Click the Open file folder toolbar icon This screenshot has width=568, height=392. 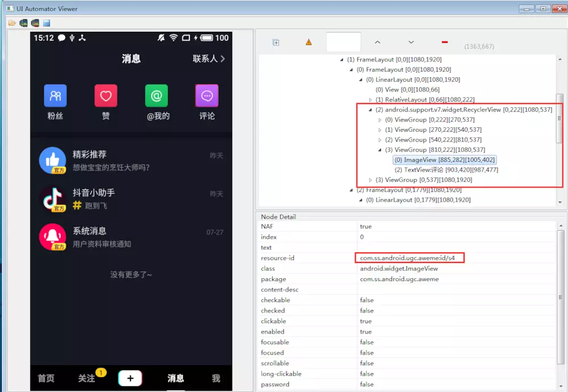(x=12, y=23)
